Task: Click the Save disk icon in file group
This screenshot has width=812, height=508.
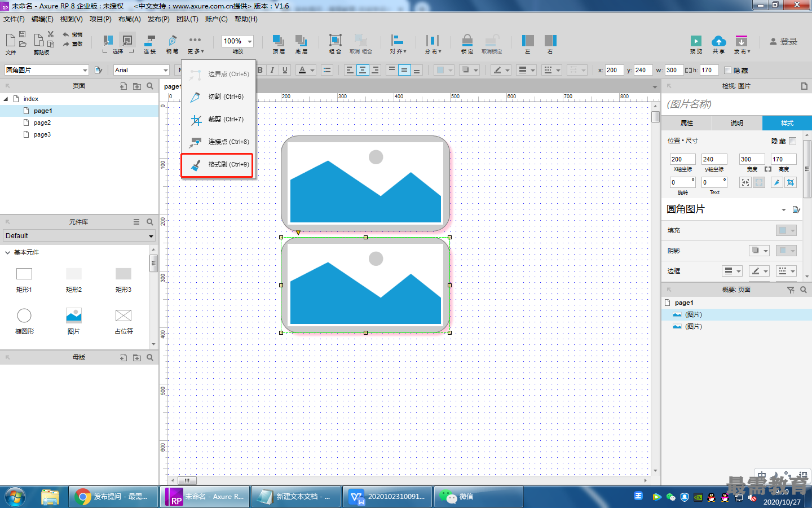Action: [23, 34]
